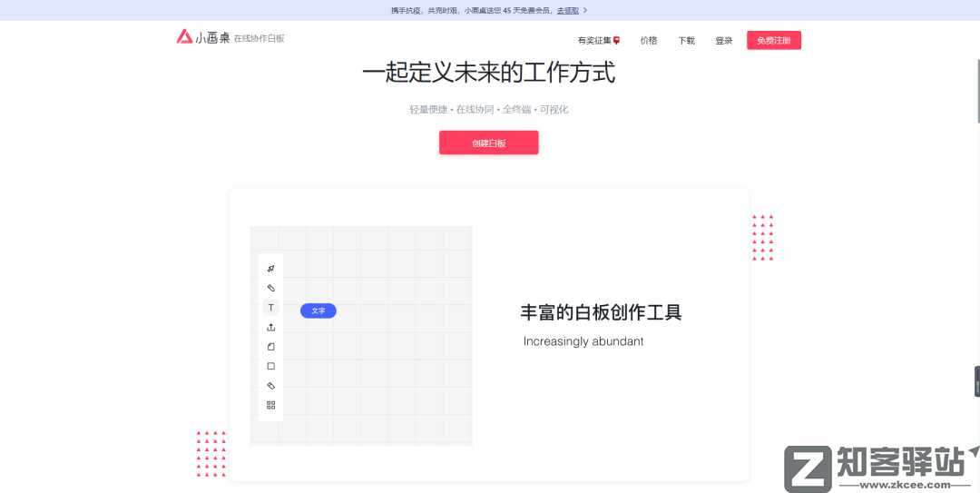Click the tag icon above the grid icon
This screenshot has width=980, height=493.
pos(270,385)
